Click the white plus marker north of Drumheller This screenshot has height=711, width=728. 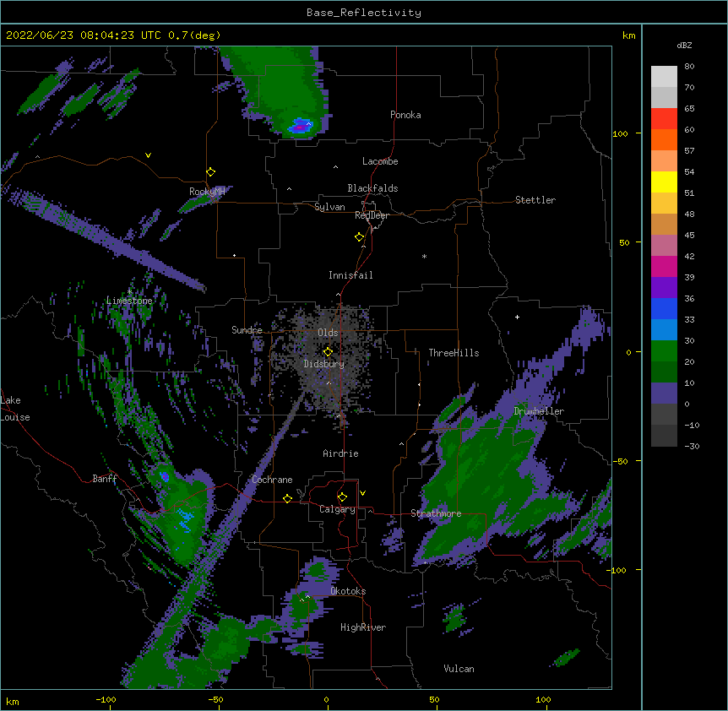click(x=517, y=317)
